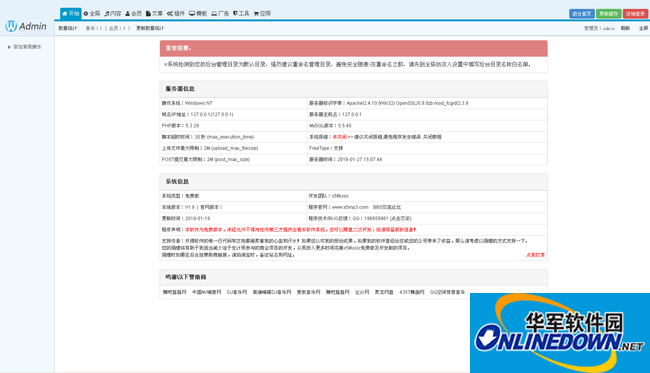
Task: Click the 鸣谢以下赞助商 panel header
Action: (x=354, y=277)
